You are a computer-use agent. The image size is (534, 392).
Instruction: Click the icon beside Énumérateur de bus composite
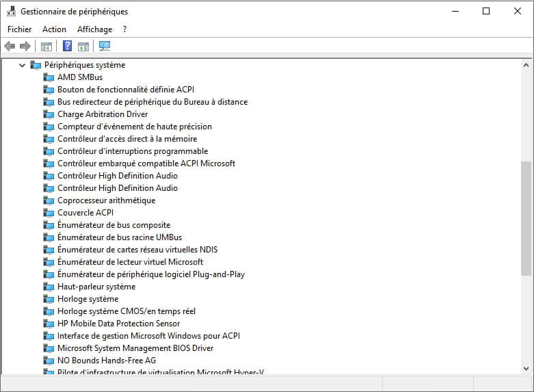[49, 225]
